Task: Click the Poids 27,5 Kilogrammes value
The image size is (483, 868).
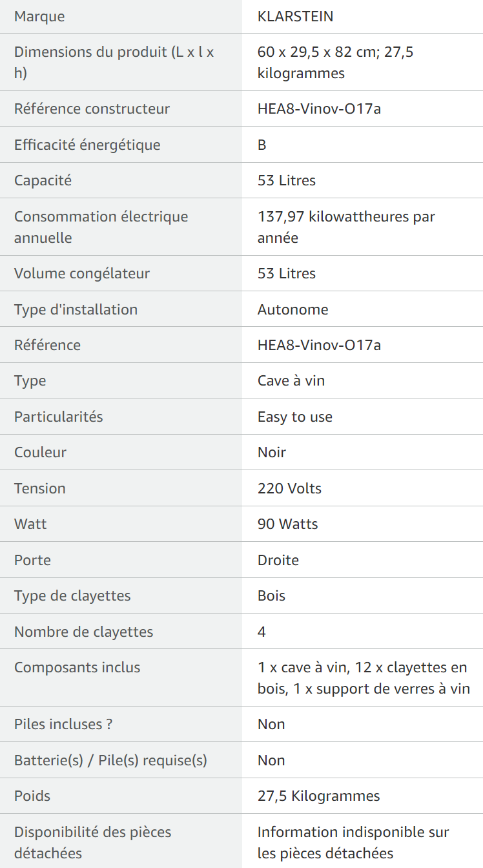Action: point(319,796)
